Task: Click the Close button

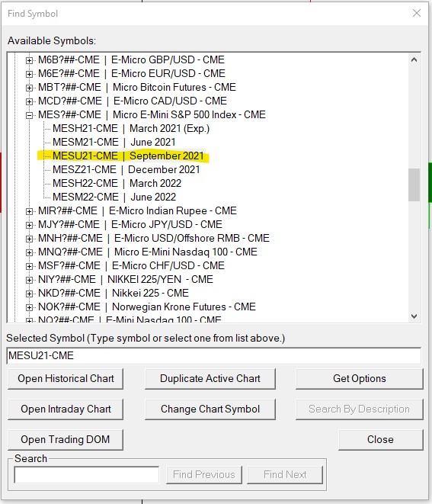Action: pos(381,440)
